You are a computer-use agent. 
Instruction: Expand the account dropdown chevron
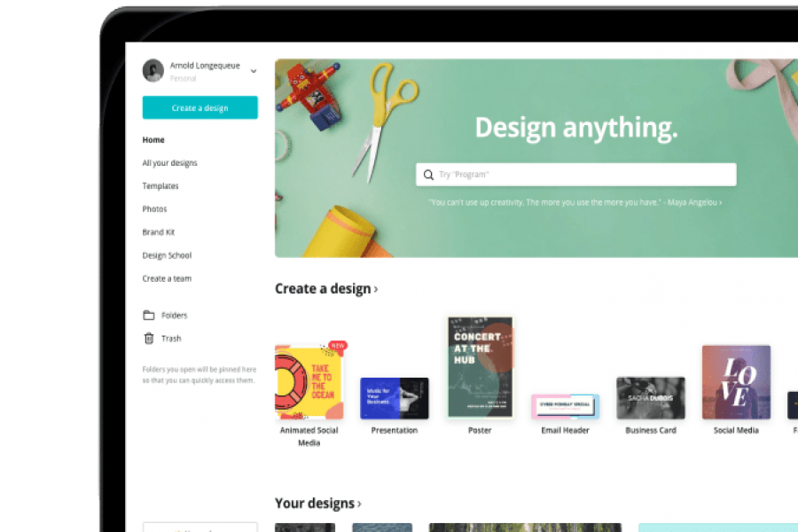click(x=254, y=71)
